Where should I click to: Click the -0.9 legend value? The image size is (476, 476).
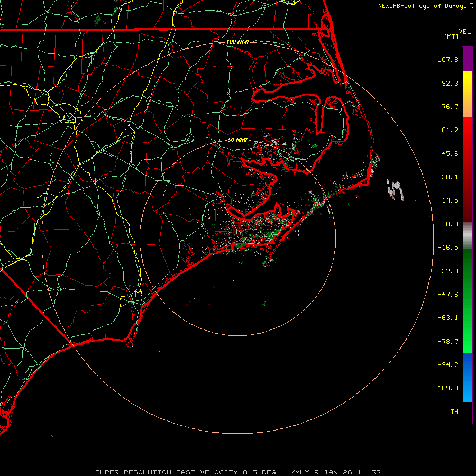[x=450, y=224]
